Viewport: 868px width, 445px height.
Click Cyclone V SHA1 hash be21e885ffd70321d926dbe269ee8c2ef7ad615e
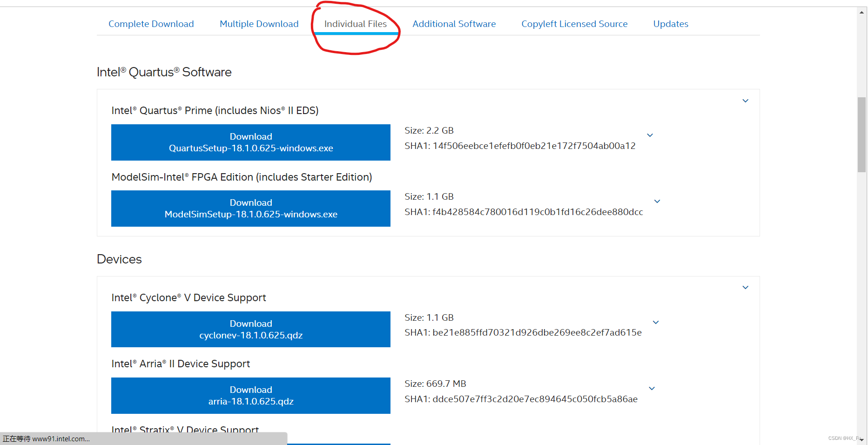click(537, 332)
